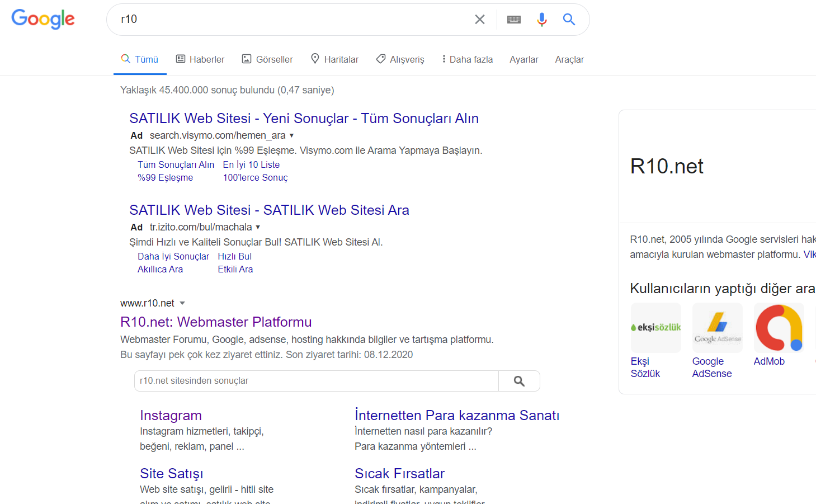Start voice search with the microphone icon

pos(541,20)
